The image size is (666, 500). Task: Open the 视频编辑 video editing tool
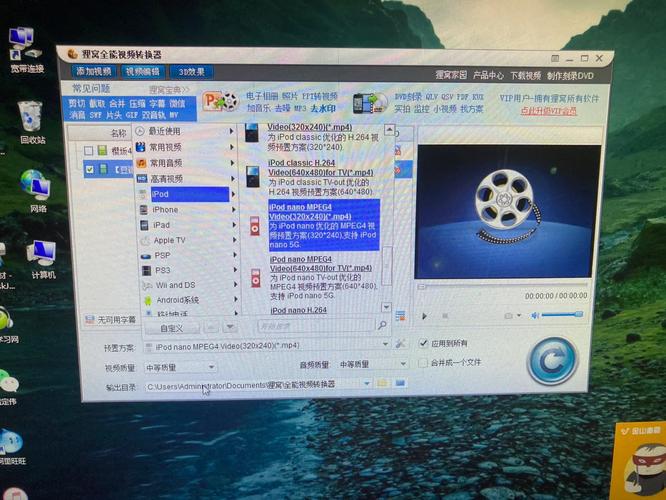[143, 72]
